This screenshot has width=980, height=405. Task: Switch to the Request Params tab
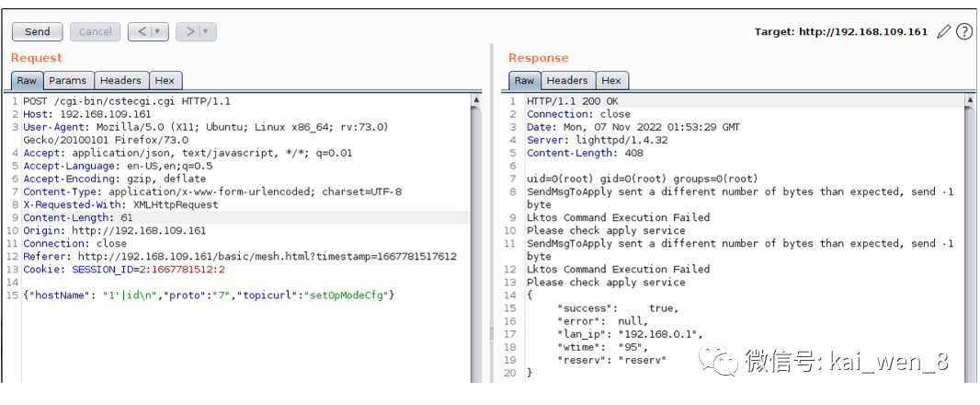coord(68,81)
